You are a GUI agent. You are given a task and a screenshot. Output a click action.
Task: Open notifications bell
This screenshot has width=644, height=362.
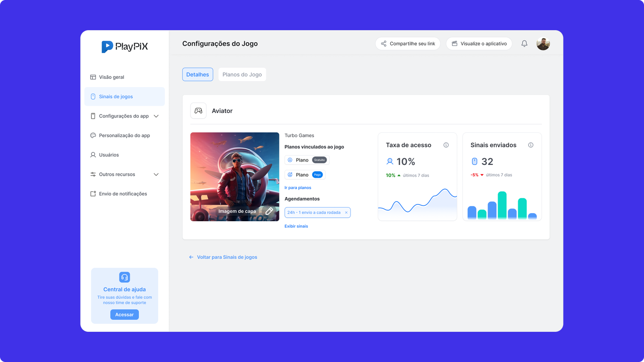(x=524, y=43)
